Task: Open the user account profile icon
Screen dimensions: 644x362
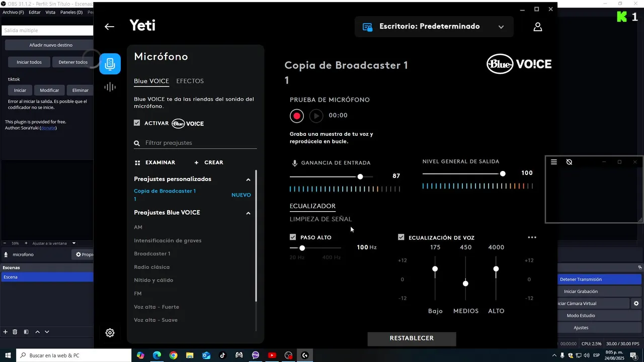Action: 537,27
